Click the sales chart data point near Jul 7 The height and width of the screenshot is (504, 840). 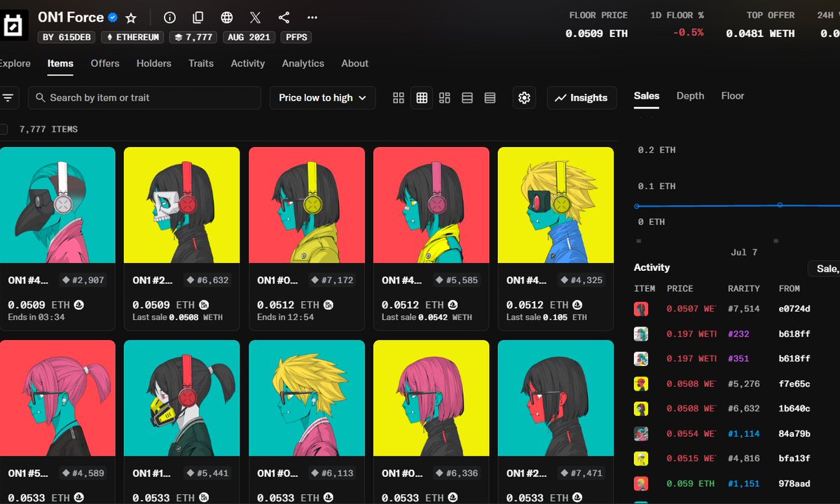pos(780,205)
